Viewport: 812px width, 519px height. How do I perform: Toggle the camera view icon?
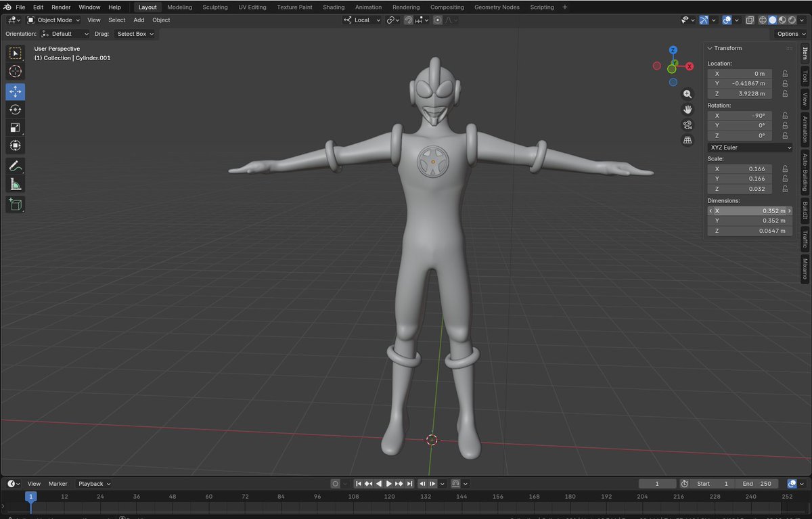coord(687,125)
